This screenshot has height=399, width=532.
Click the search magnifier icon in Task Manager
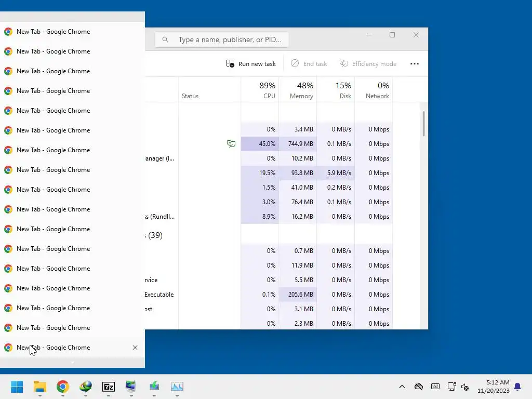[x=165, y=39]
